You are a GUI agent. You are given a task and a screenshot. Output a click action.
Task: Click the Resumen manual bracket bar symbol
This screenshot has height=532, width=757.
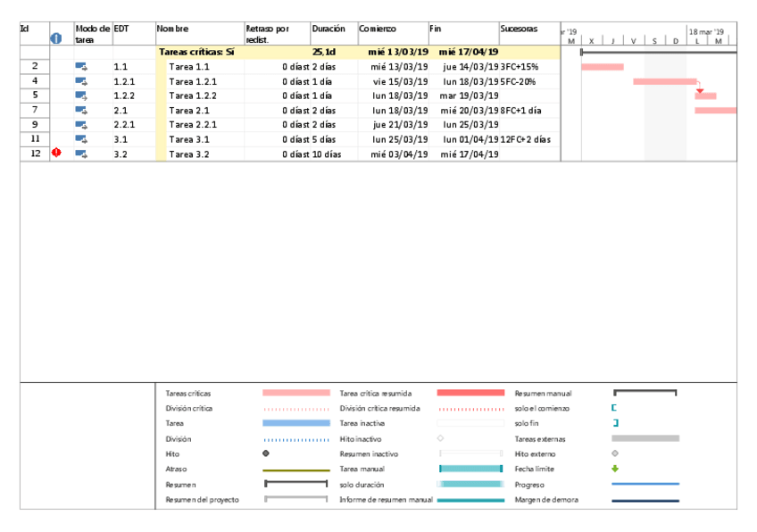(645, 393)
